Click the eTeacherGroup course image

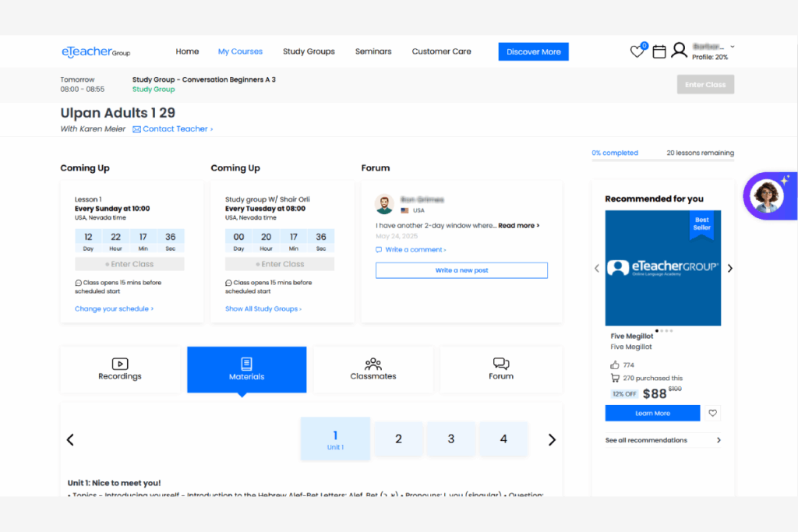[x=662, y=268]
